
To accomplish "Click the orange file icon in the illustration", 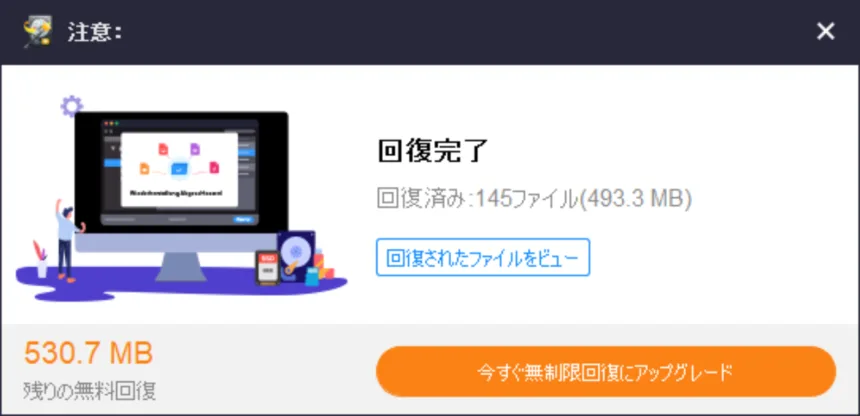I will point(144,168).
